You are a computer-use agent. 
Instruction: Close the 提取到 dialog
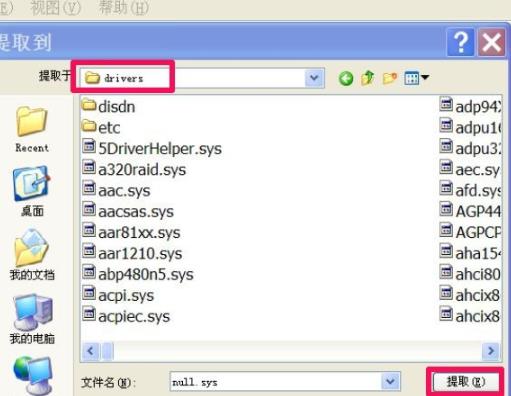click(491, 42)
